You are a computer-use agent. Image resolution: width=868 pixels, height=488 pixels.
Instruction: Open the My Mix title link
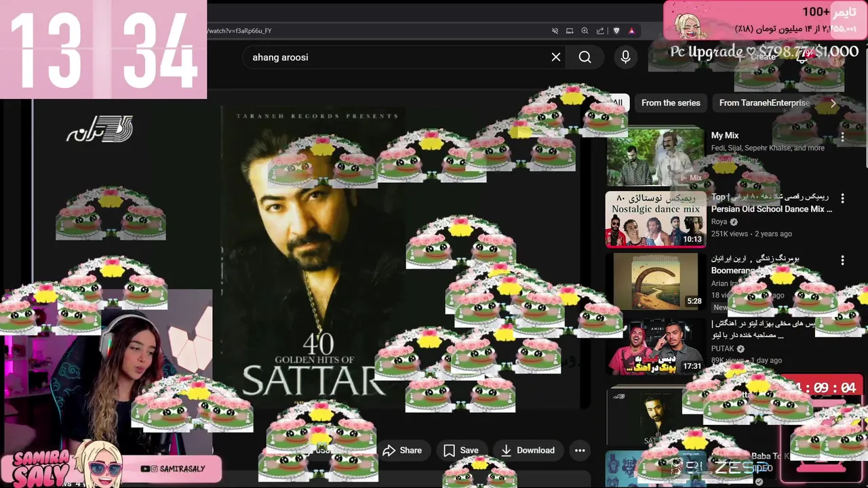725,136
